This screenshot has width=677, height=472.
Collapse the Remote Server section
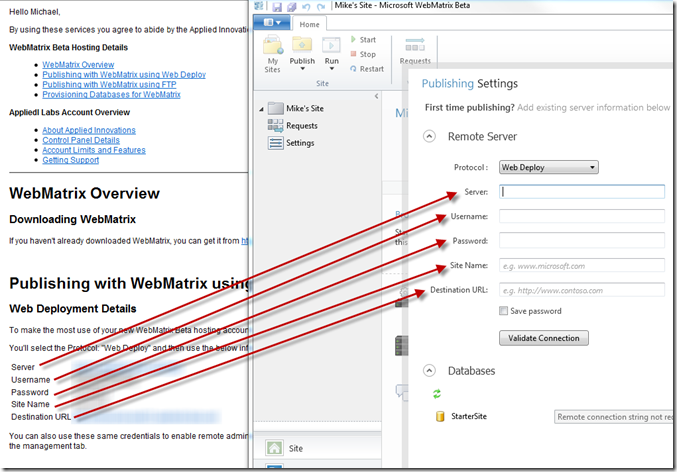(x=429, y=136)
